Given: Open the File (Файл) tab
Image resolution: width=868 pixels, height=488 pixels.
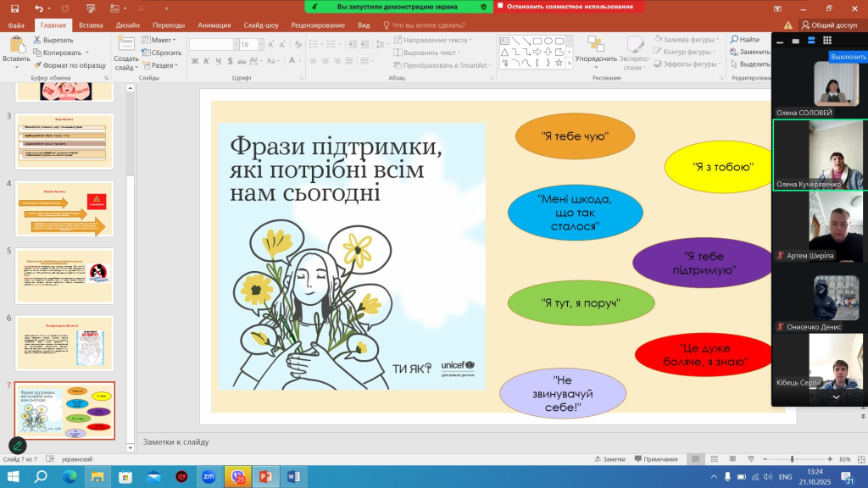Looking at the screenshot, I should 16,25.
